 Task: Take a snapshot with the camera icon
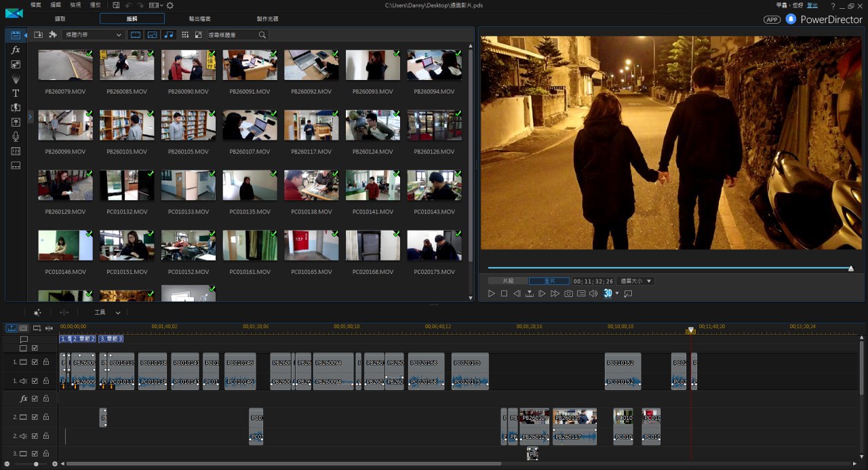coord(568,294)
